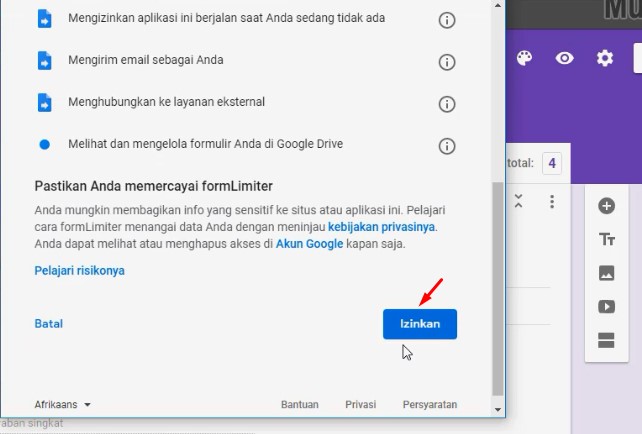
Task: Click the dialog scrollbar up arrow
Action: coord(497,5)
